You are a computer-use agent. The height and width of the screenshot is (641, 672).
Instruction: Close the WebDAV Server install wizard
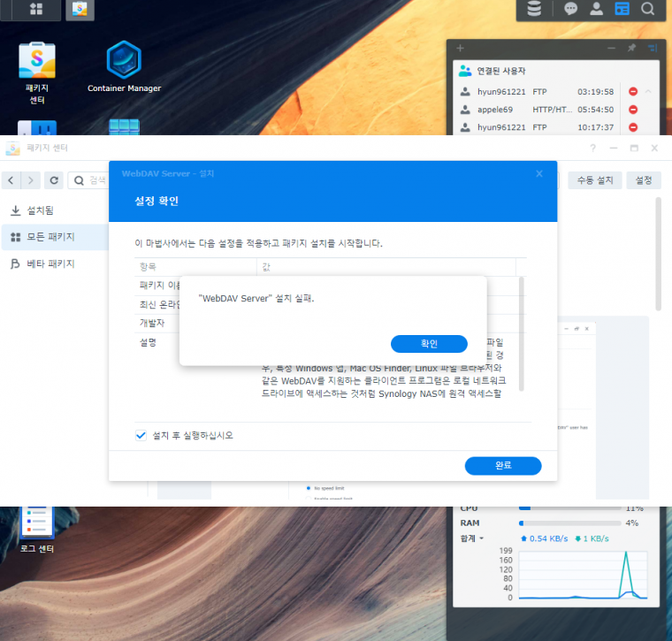point(539,173)
